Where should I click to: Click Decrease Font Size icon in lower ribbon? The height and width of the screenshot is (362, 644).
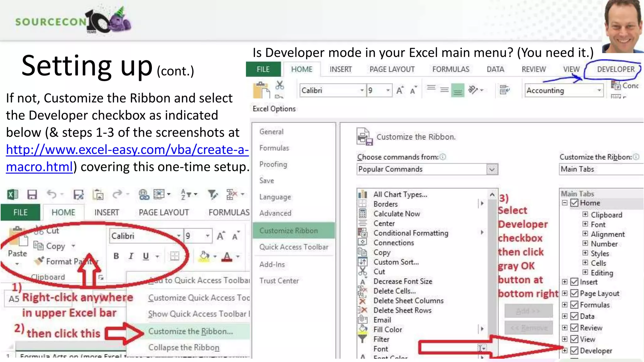tap(236, 236)
